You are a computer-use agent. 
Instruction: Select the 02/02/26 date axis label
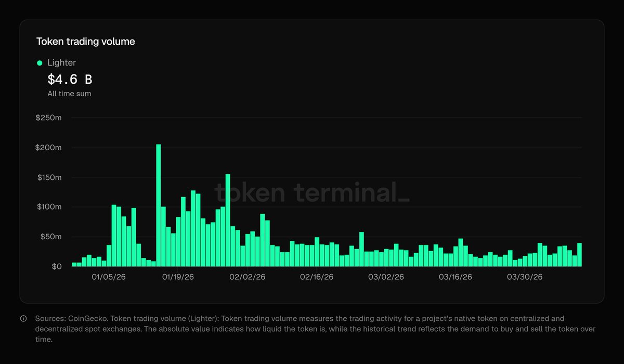pos(248,277)
